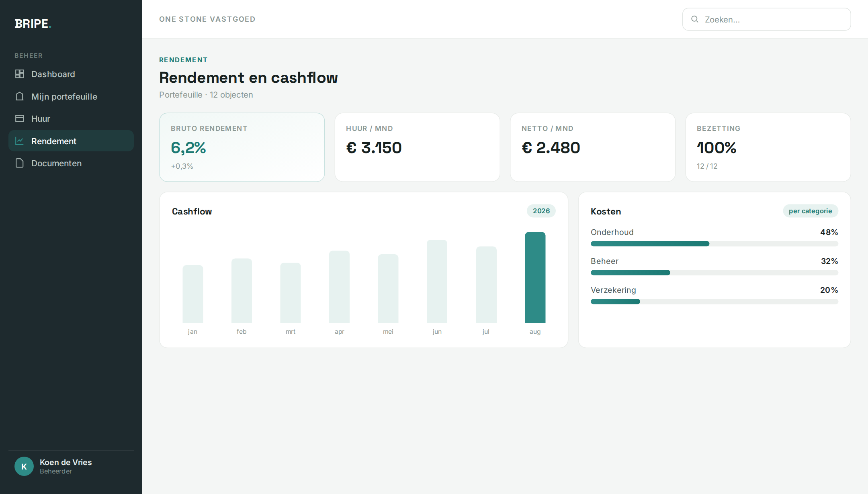
Task: Select the Bruto rendement card
Action: pyautogui.click(x=242, y=147)
